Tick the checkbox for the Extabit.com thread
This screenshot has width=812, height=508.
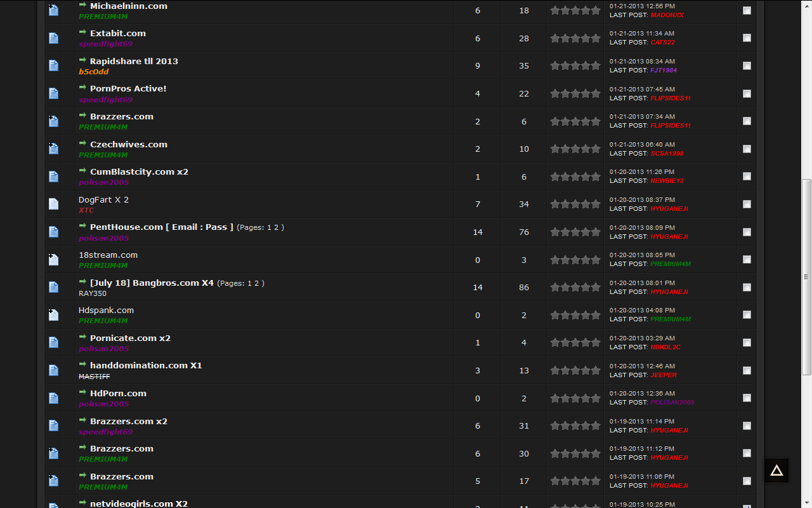coord(747,38)
